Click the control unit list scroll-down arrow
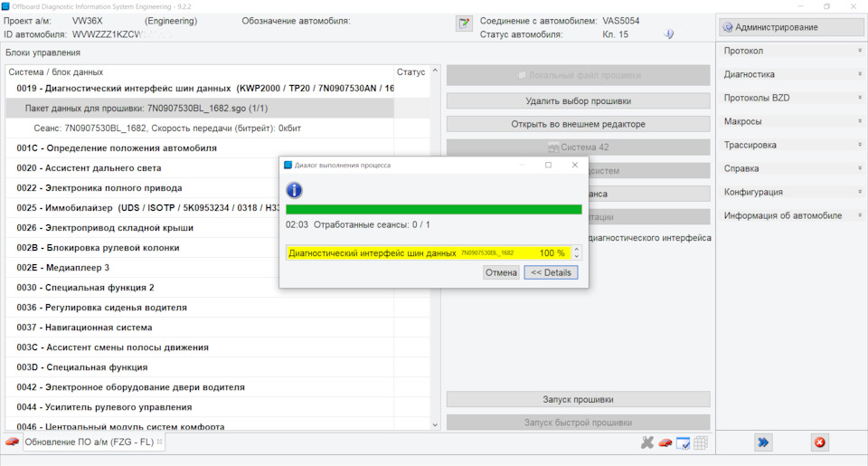This screenshot has height=466, width=868. 435,425
